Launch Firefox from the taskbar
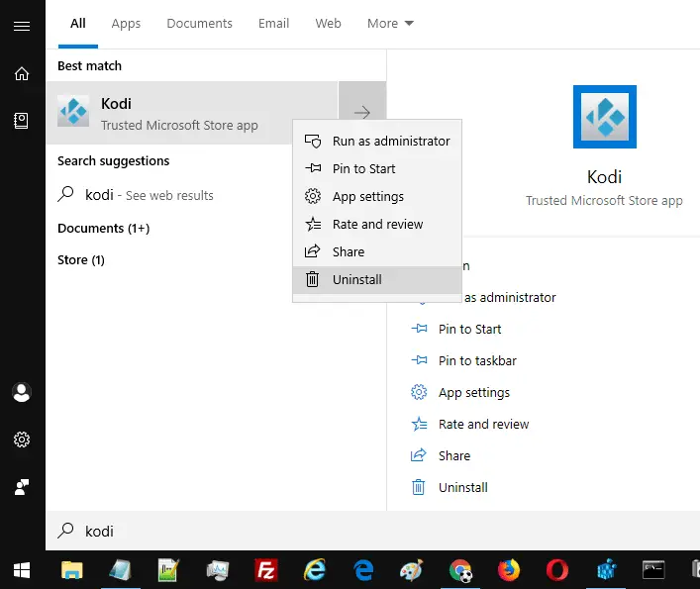Viewport: 700px width, 589px height. click(509, 570)
